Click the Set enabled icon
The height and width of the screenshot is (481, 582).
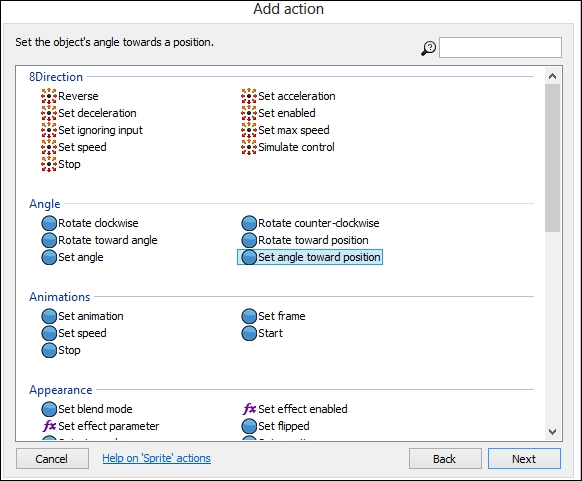pyautogui.click(x=249, y=113)
